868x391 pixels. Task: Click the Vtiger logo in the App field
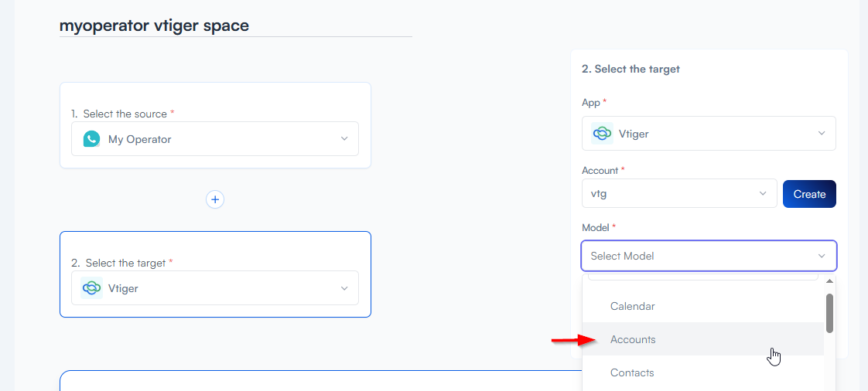tap(602, 134)
